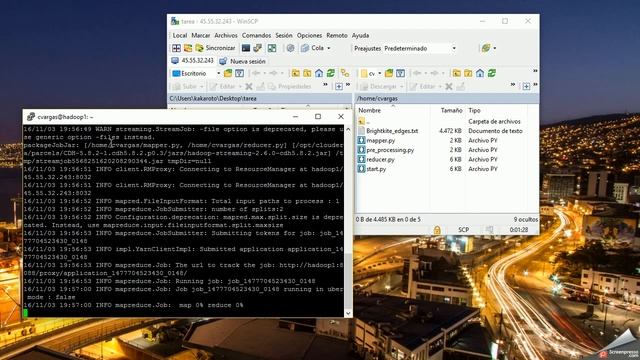Viewport: 640px width, 360px height.
Task: Click the local Propiedades button
Action: click(x=290, y=87)
